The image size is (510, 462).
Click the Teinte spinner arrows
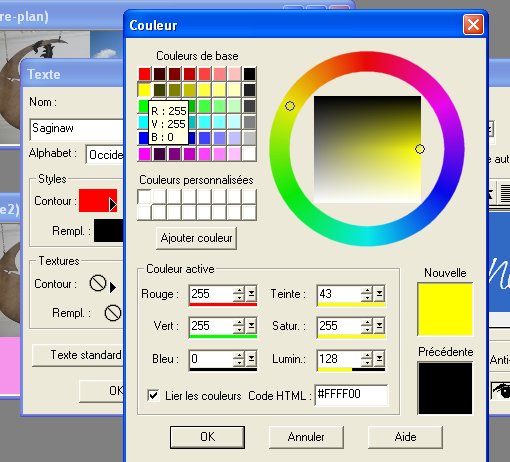click(367, 294)
